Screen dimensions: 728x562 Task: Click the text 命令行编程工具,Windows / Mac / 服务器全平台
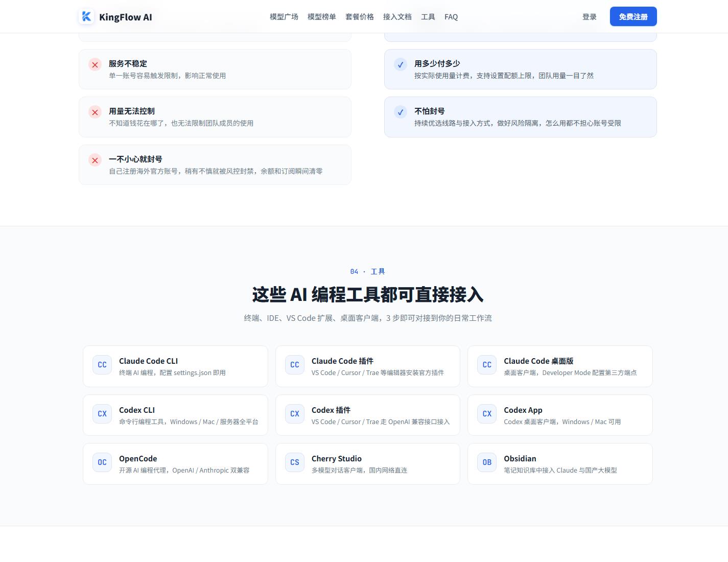pyautogui.click(x=189, y=421)
